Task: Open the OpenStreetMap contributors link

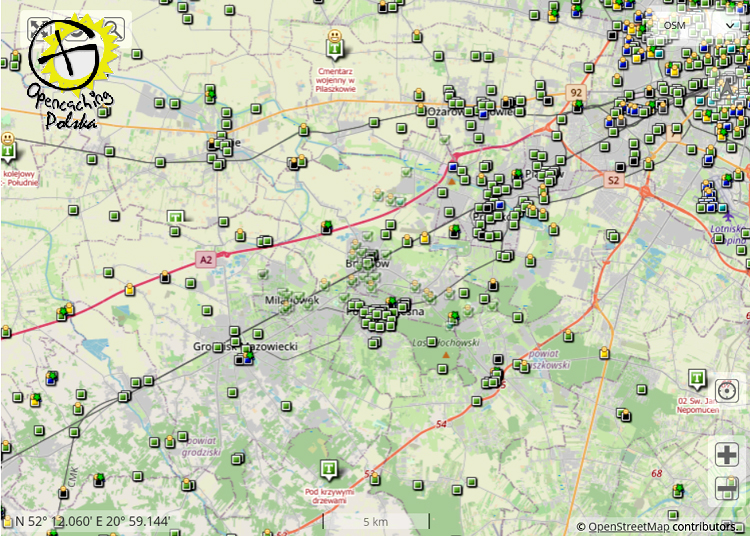Action: tap(629, 526)
